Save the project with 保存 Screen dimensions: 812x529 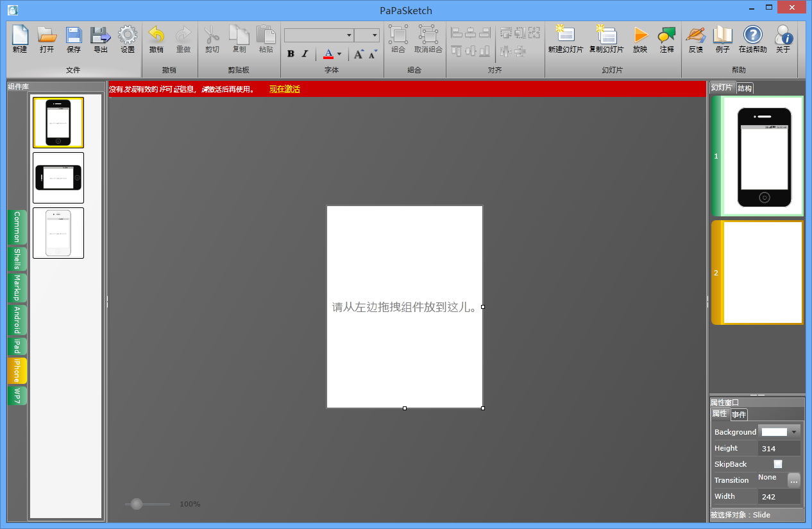(x=74, y=39)
